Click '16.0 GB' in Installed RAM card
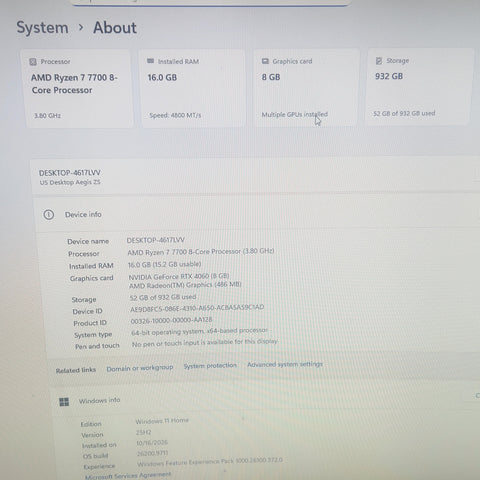Image resolution: width=480 pixels, height=480 pixels. coord(162,77)
